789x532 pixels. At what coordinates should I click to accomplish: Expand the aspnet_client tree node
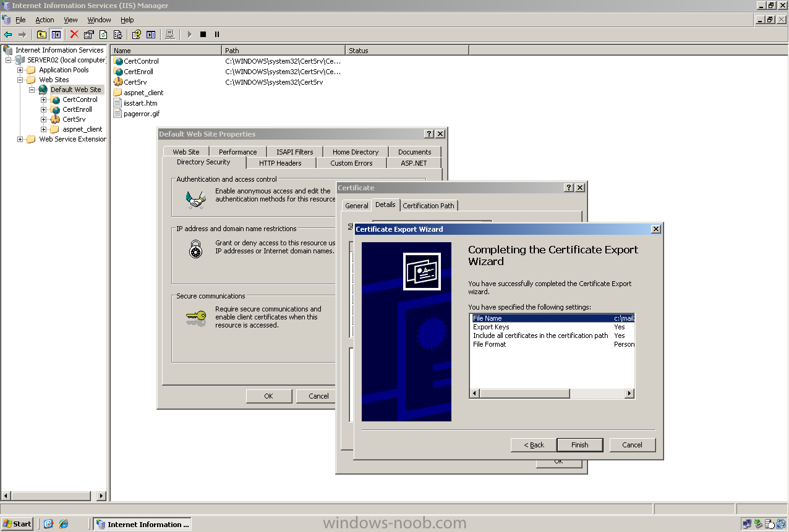44,129
